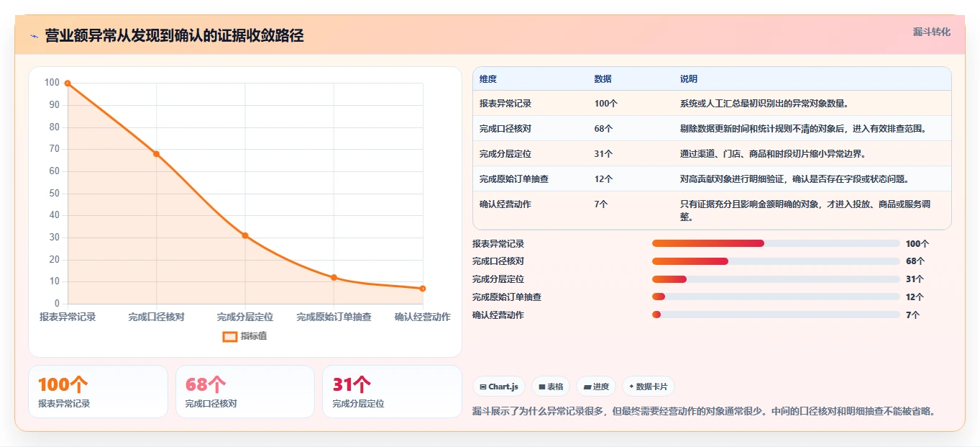Click the 31个 table cell
The height and width of the screenshot is (447, 980).
point(604,154)
